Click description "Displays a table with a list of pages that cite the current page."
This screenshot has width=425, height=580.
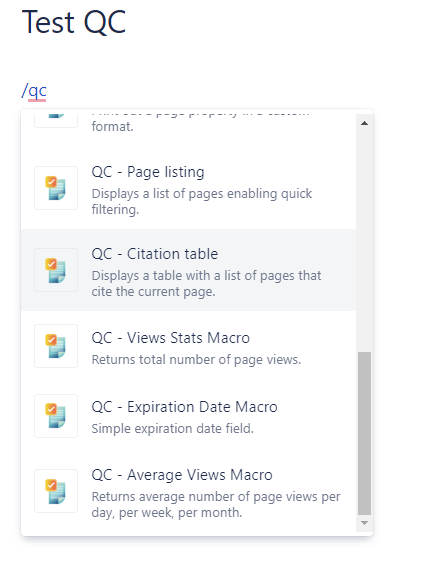[x=206, y=284]
